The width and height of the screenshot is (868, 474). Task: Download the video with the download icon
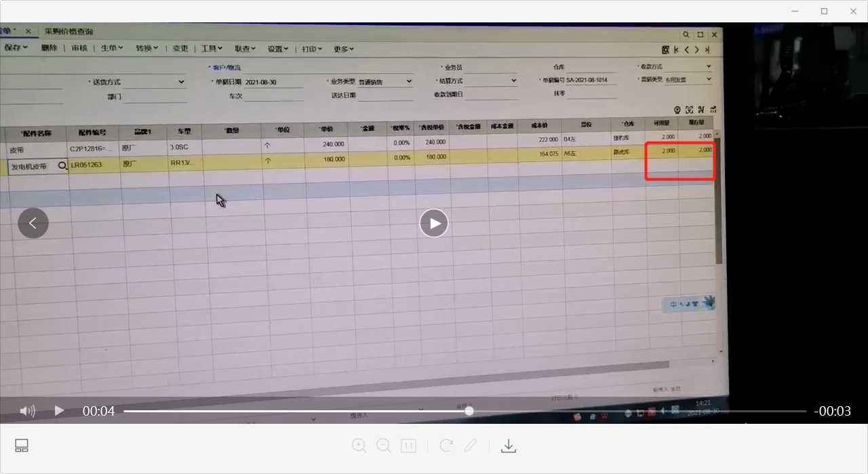point(509,446)
